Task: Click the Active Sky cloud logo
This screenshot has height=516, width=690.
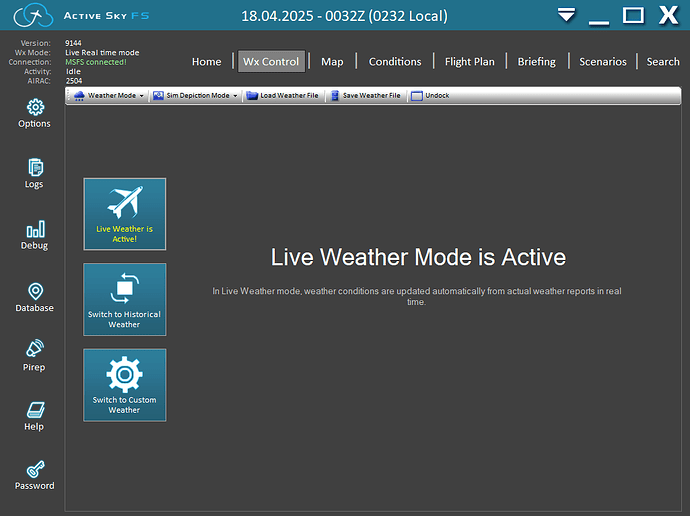Action: point(33,15)
